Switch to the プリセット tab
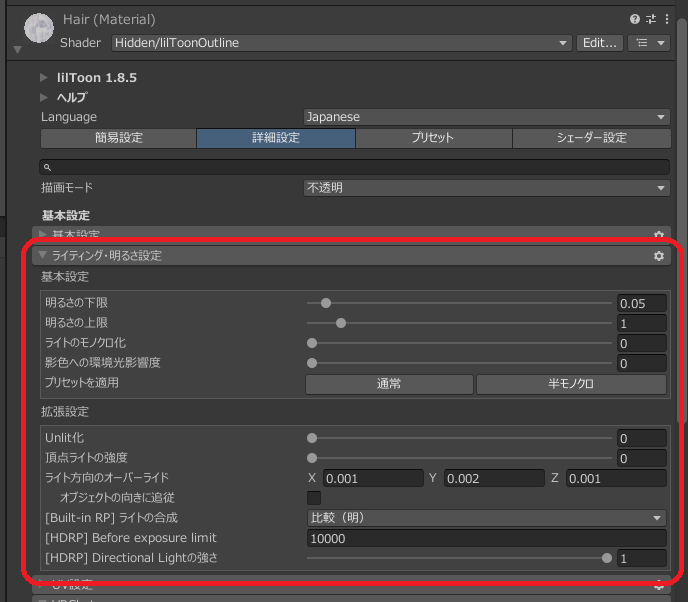 (434, 138)
